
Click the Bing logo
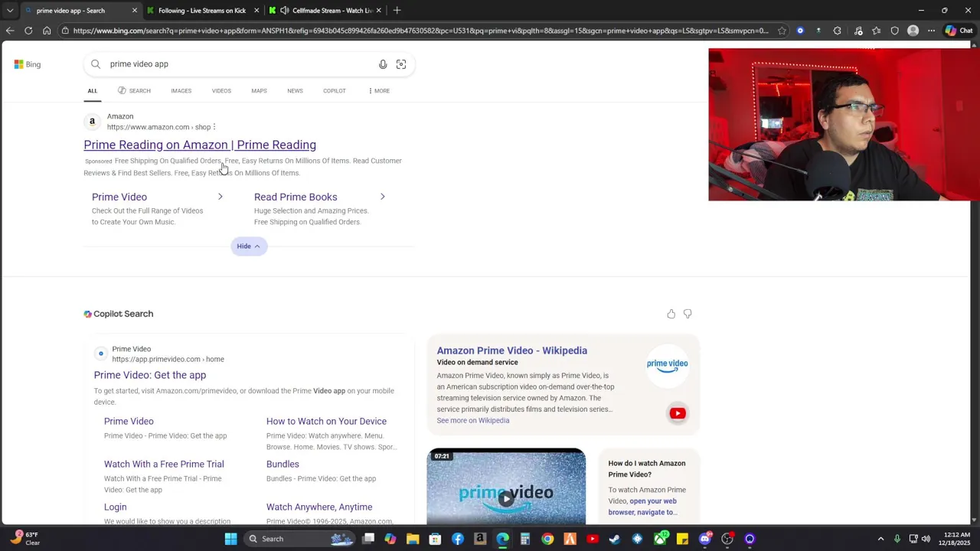28,64
